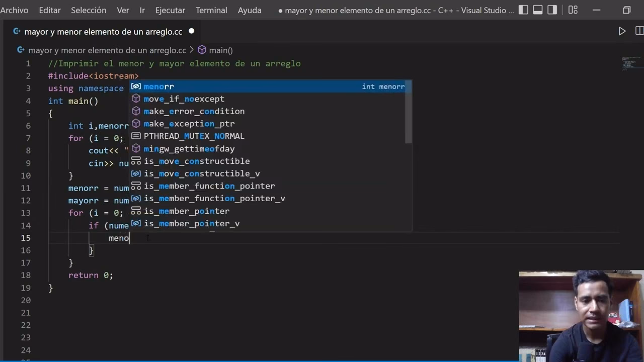Select the move_if_noexcept completion item
The image size is (644, 362).
tap(184, 99)
